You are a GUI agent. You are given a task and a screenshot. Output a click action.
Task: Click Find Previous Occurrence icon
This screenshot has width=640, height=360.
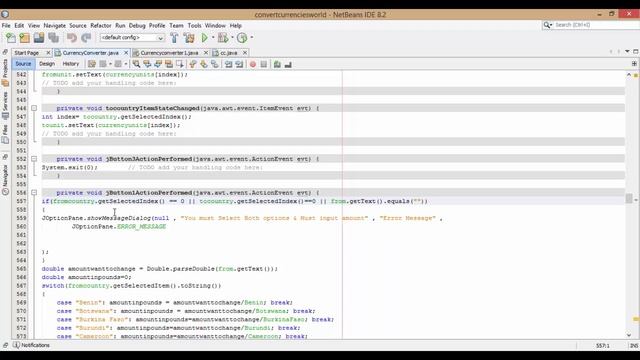click(x=147, y=64)
